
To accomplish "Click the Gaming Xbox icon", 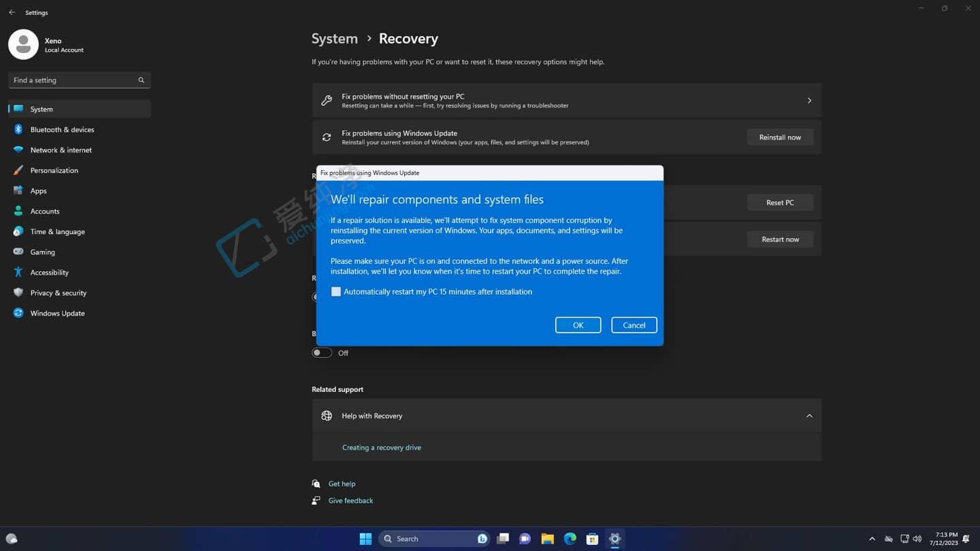I will (x=17, y=252).
